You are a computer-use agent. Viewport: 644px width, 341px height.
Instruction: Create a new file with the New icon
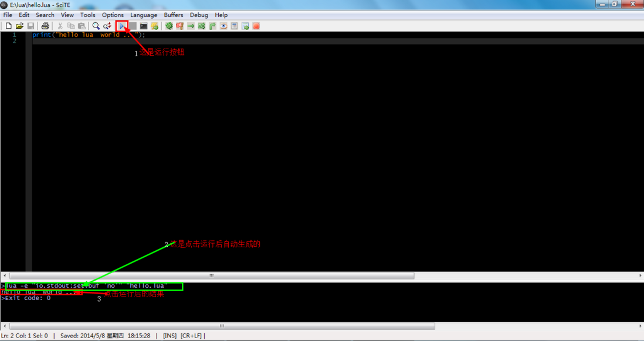pyautogui.click(x=9, y=26)
